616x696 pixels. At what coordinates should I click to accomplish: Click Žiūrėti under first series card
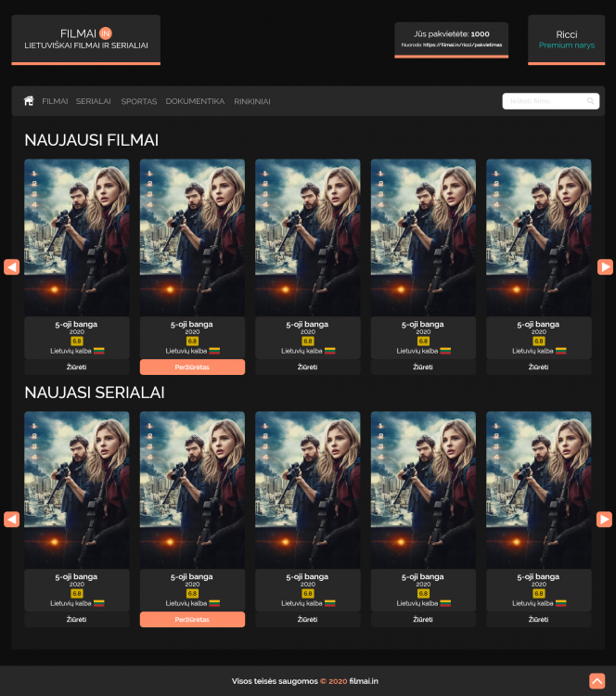click(x=77, y=619)
